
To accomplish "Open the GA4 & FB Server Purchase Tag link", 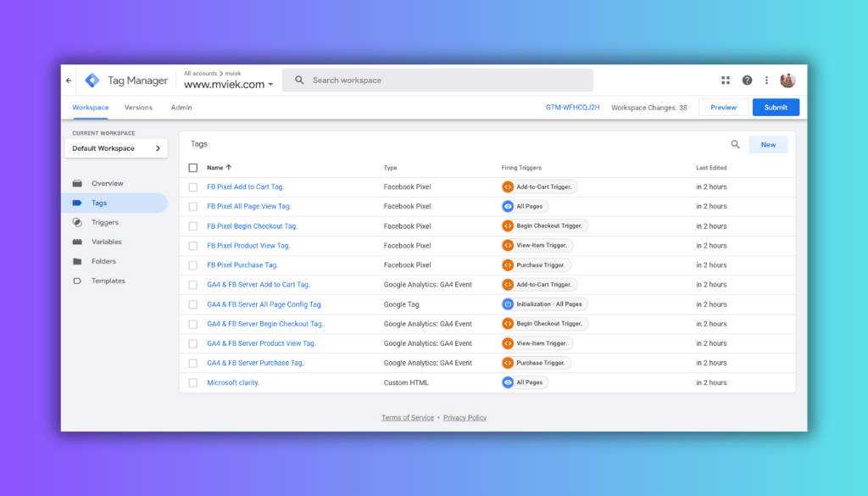I will [x=255, y=363].
